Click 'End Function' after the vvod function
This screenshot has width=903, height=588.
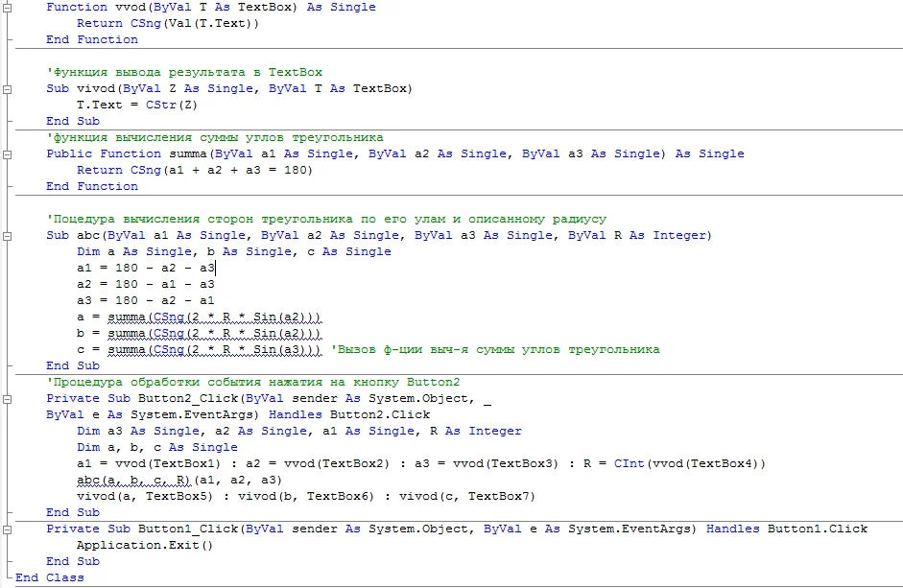tap(92, 39)
